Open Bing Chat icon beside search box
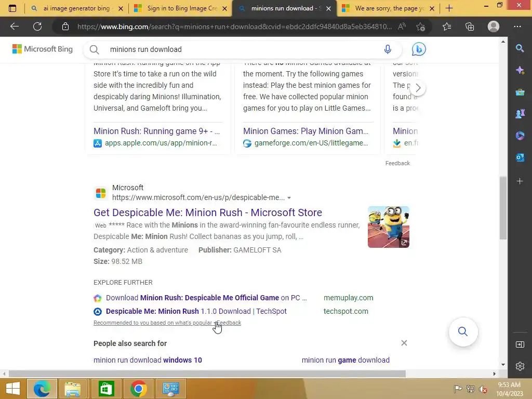 (419, 49)
